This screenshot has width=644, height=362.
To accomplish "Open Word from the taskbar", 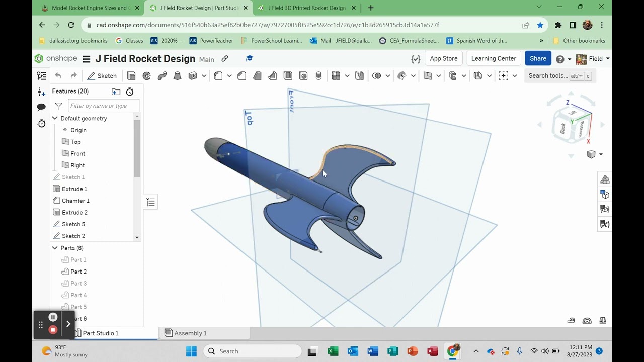I will (373, 351).
